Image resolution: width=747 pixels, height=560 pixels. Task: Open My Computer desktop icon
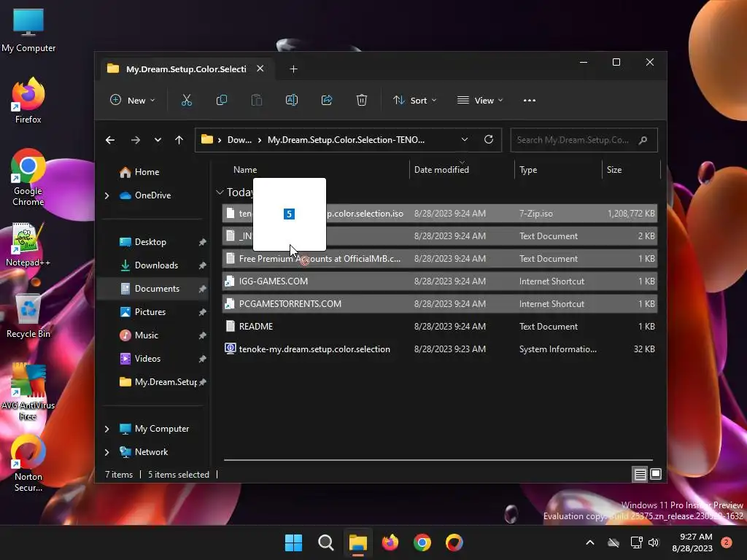[x=28, y=29]
